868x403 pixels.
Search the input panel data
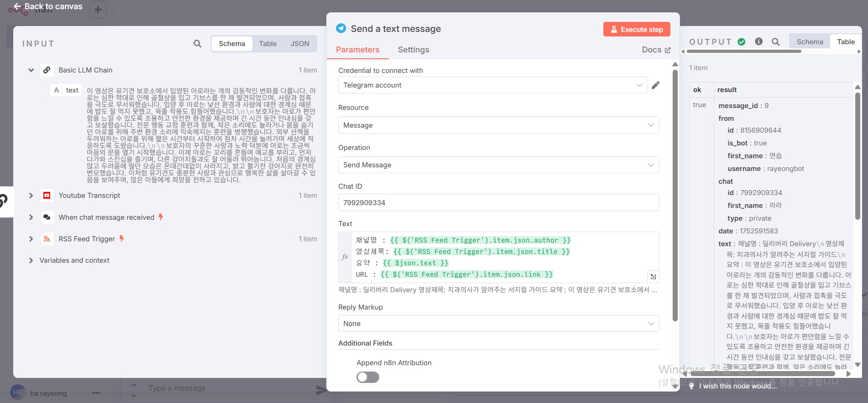pos(197,44)
